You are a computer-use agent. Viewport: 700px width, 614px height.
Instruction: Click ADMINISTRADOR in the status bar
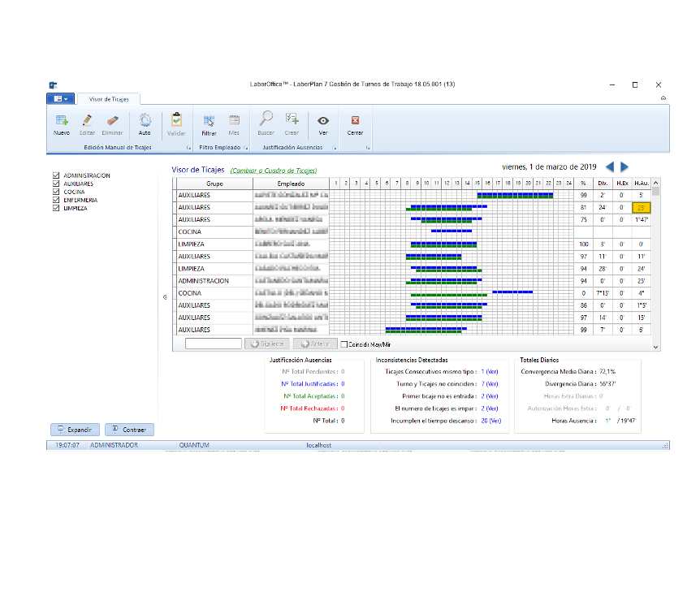114,445
